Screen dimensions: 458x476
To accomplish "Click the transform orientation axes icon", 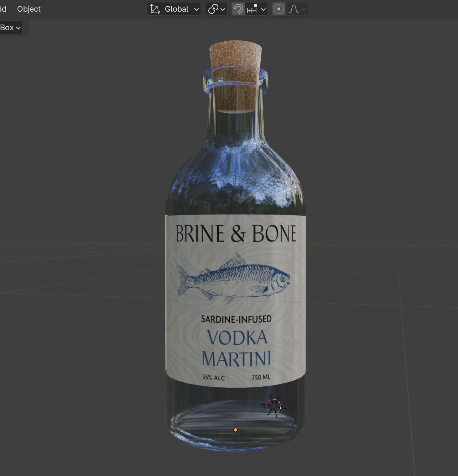I will (155, 9).
